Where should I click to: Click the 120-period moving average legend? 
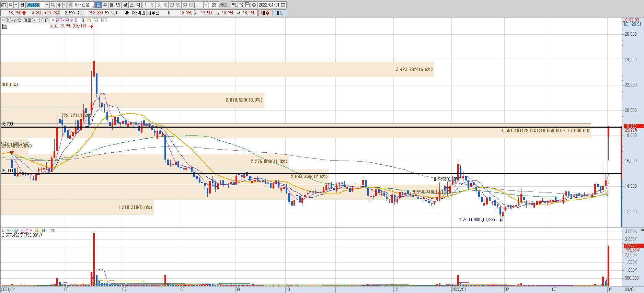tap(103, 20)
